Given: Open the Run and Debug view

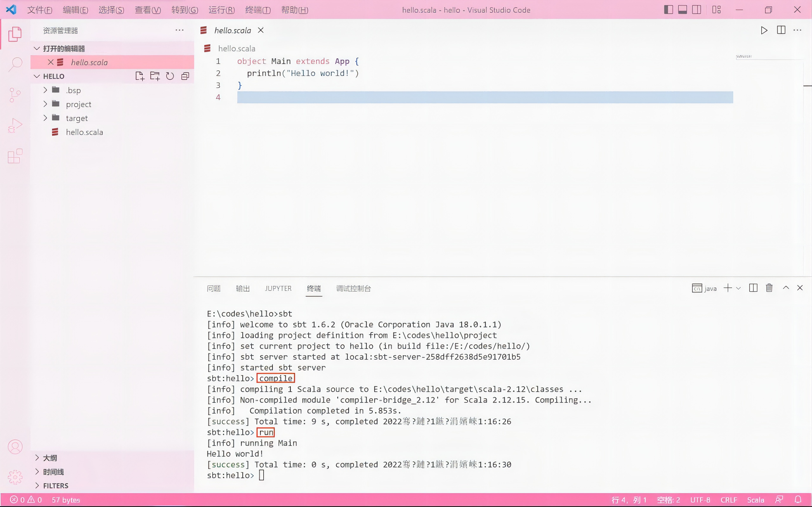Looking at the screenshot, I should 15,125.
